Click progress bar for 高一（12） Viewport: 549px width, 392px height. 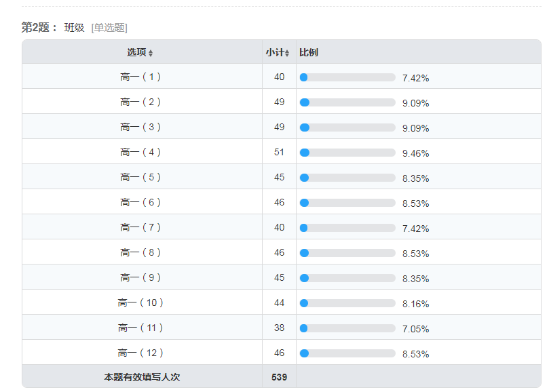click(347, 353)
